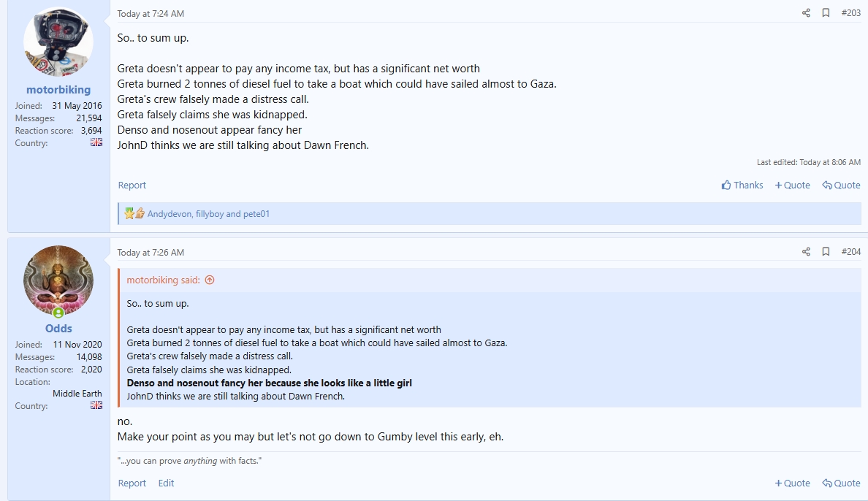Open Odds' avatar picture

(58, 280)
